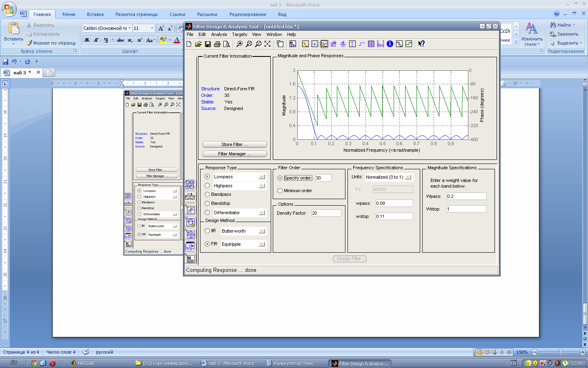Switch to Word Вставка ribbon tab

tap(95, 14)
